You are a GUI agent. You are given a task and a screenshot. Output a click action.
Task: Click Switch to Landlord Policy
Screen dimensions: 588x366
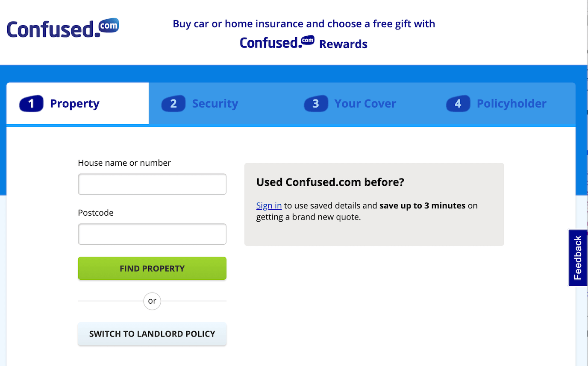[x=152, y=334]
